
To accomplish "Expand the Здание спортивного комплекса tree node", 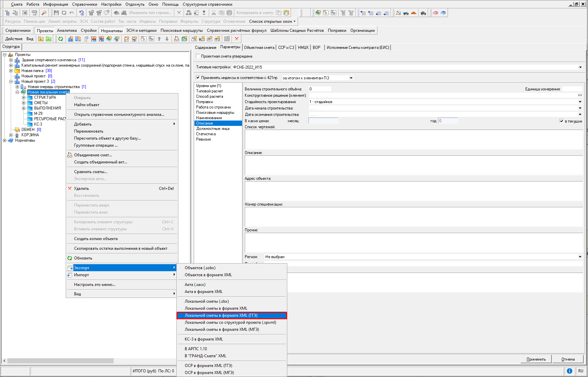I will coord(11,60).
